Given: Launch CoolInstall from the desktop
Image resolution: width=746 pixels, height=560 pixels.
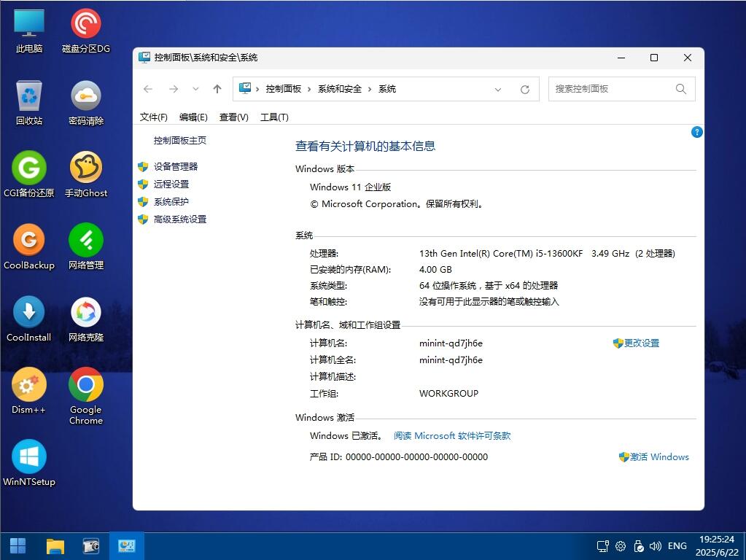Looking at the screenshot, I should tap(28, 310).
